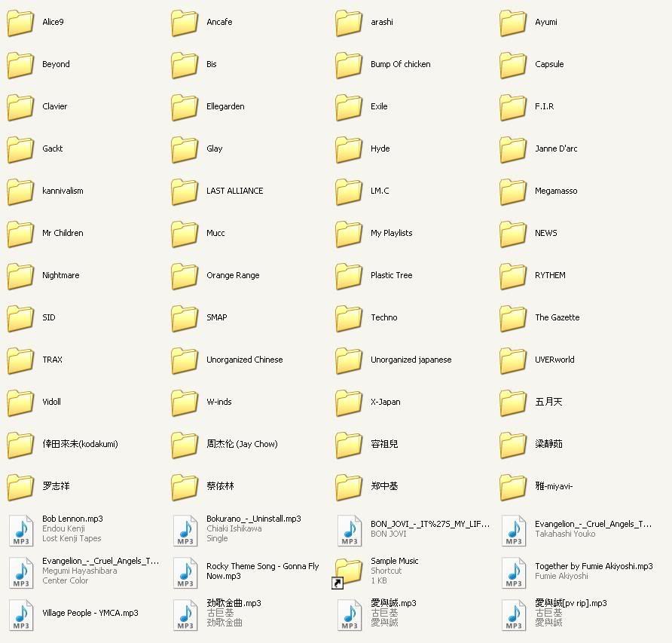Click the Exile folder label

[379, 106]
